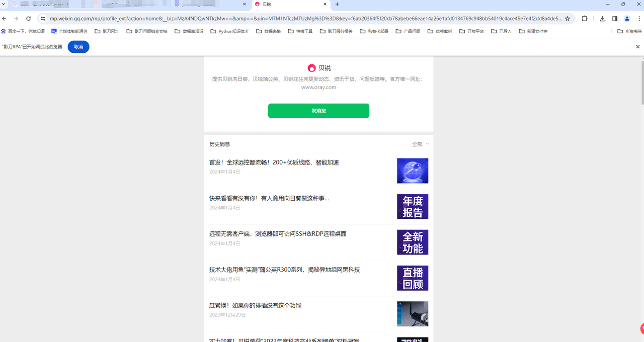Screen dimensions: 644x342
Task: Open 百度一下，你就知道 bookmark
Action: pos(23,31)
